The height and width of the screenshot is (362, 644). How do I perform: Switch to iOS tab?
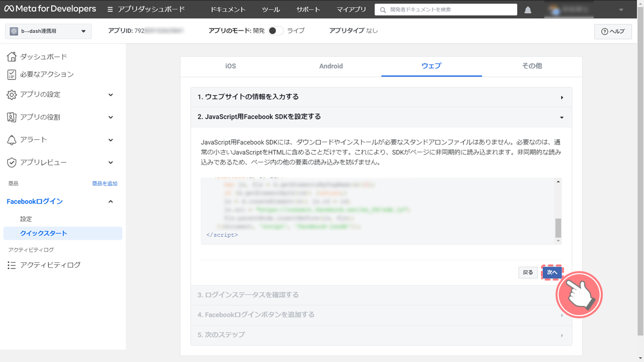tap(230, 66)
